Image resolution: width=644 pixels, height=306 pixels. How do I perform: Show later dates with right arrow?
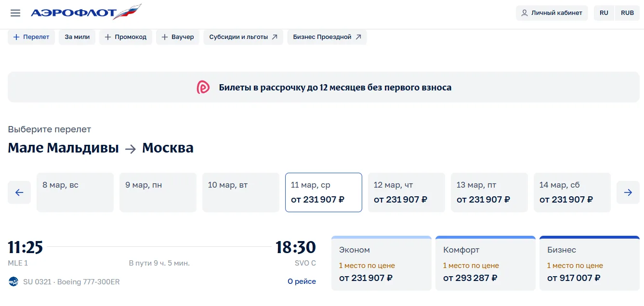coord(628,192)
